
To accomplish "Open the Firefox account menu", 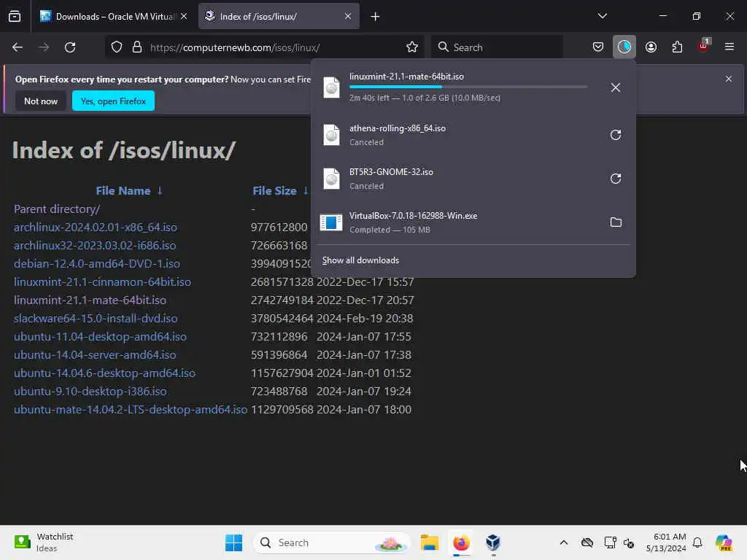I will (x=651, y=47).
